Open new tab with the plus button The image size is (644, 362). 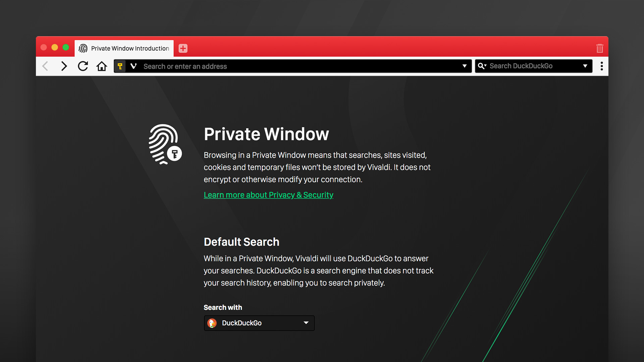coord(183,48)
